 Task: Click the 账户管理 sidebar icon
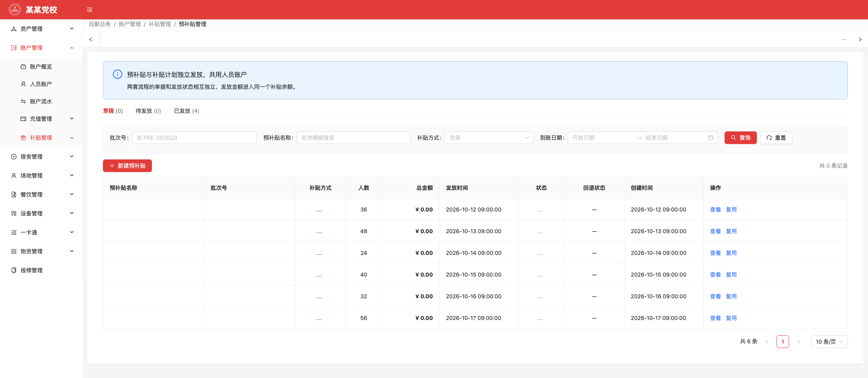coord(14,48)
